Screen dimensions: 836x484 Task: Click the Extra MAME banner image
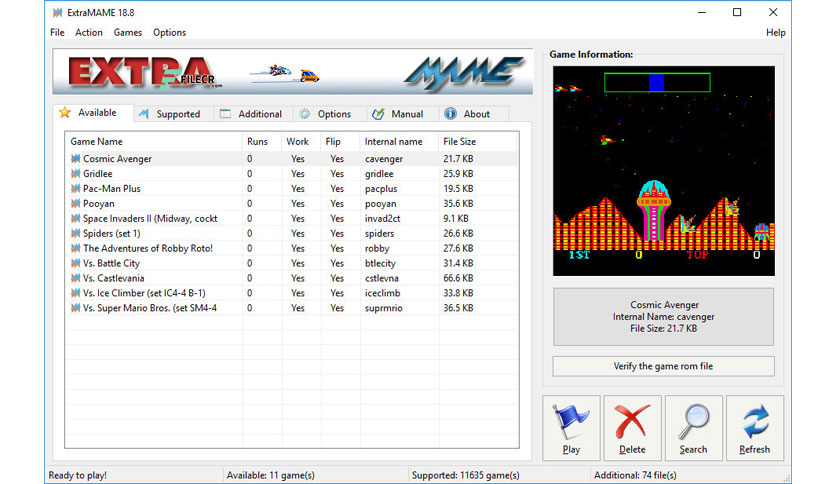[x=293, y=72]
